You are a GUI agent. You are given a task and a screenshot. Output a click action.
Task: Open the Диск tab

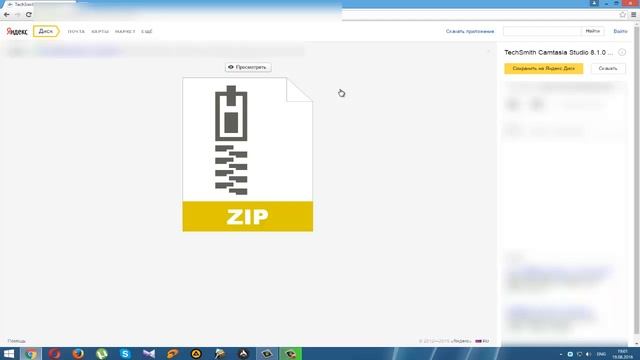(x=46, y=31)
